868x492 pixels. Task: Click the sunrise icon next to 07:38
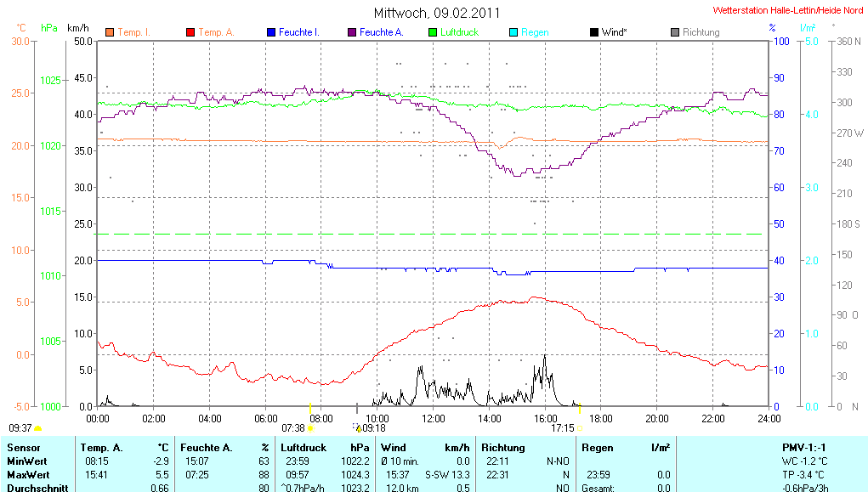(310, 428)
